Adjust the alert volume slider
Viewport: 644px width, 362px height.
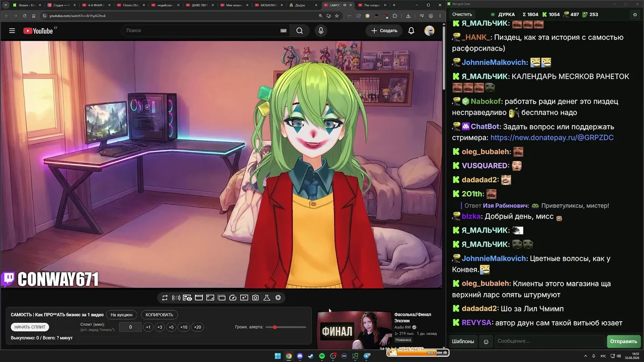click(286, 327)
